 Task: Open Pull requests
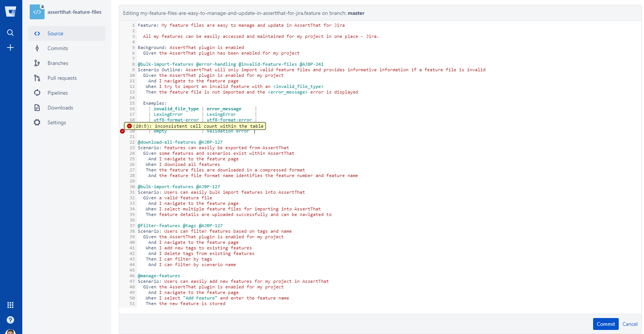tap(67, 78)
